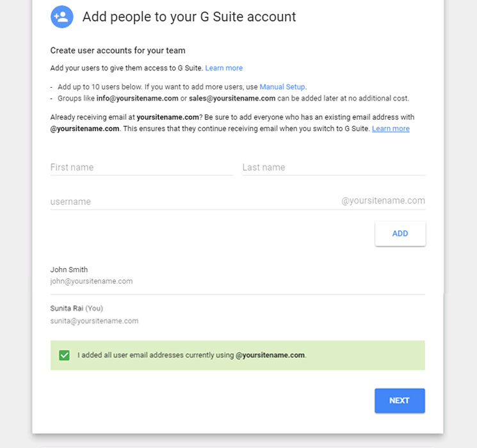Click 'I added all user email addresses' label

192,355
